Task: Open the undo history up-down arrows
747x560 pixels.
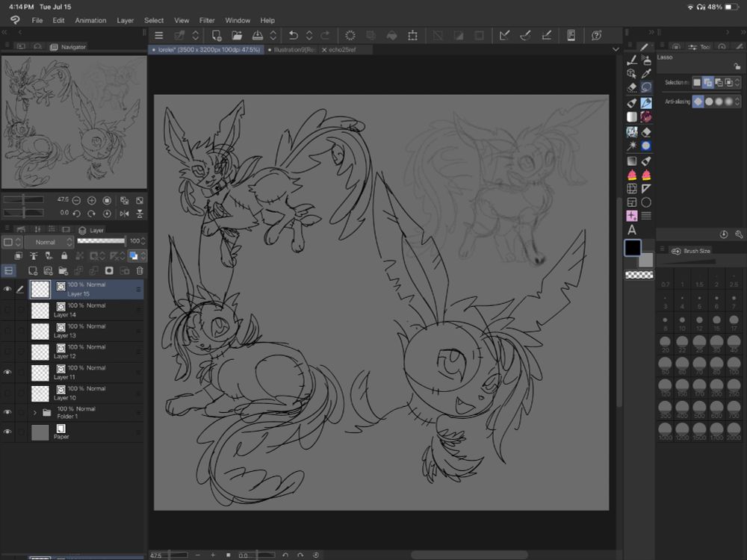Action: click(x=309, y=36)
